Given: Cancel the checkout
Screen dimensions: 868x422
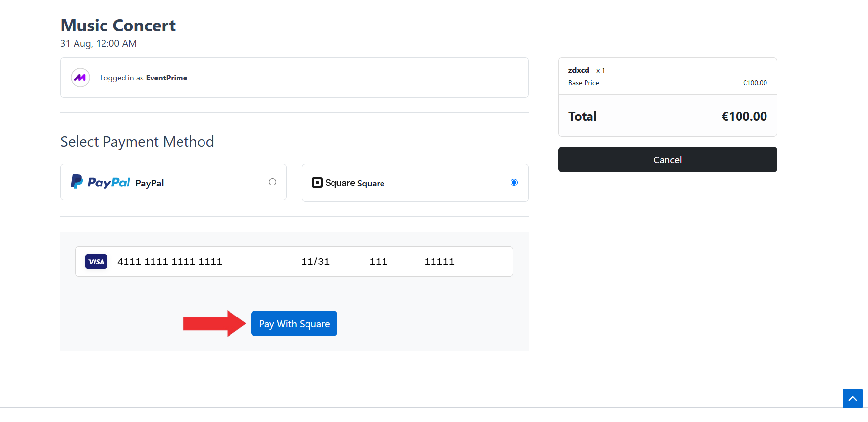Looking at the screenshot, I should click(x=667, y=159).
